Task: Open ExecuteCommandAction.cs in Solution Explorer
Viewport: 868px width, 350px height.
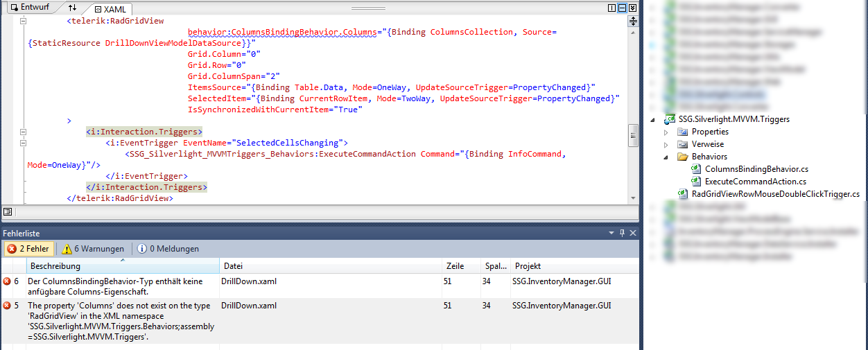Action: tap(755, 182)
